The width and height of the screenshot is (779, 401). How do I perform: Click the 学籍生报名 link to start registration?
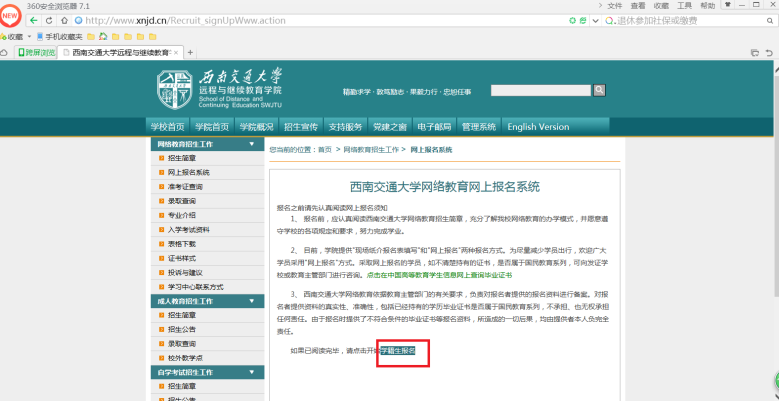398,351
